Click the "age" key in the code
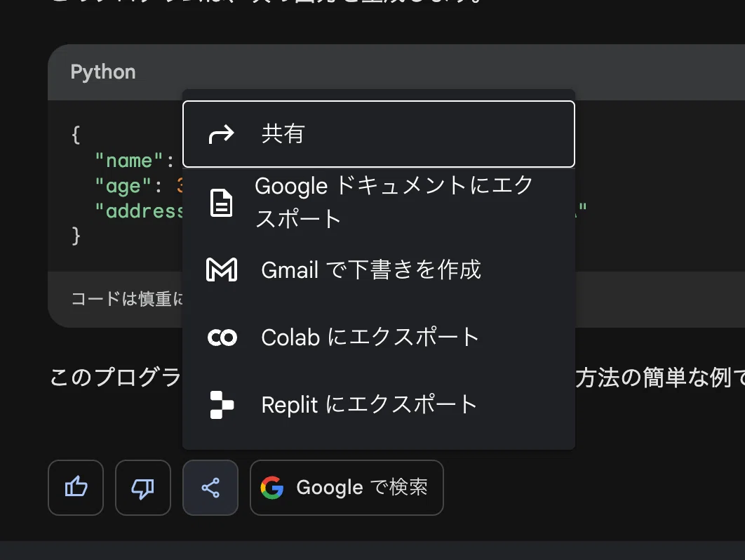 point(123,186)
